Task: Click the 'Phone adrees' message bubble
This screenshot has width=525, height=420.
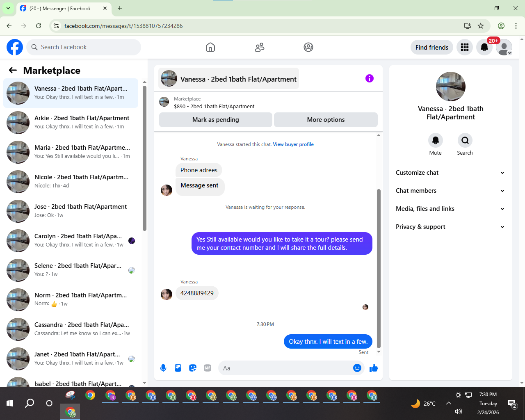Action: (x=199, y=170)
